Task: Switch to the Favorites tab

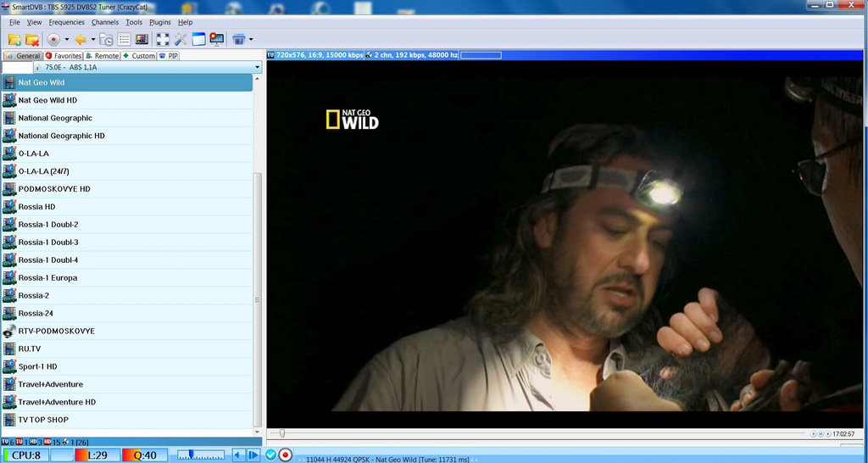Action: click(x=63, y=56)
